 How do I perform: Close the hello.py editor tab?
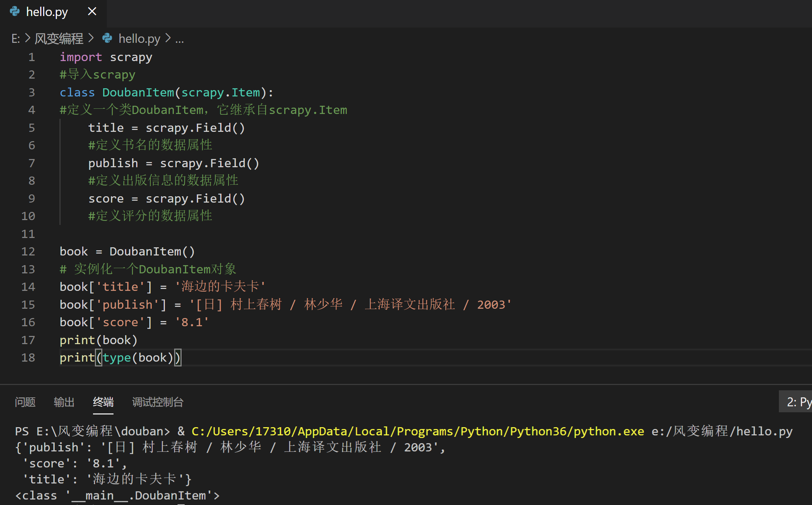[x=92, y=12]
